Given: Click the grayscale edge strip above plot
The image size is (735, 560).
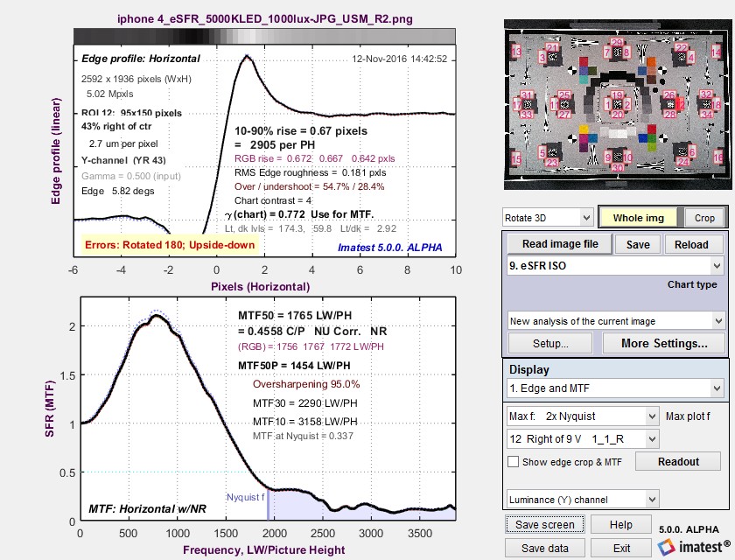Looking at the screenshot, I should click(264, 37).
